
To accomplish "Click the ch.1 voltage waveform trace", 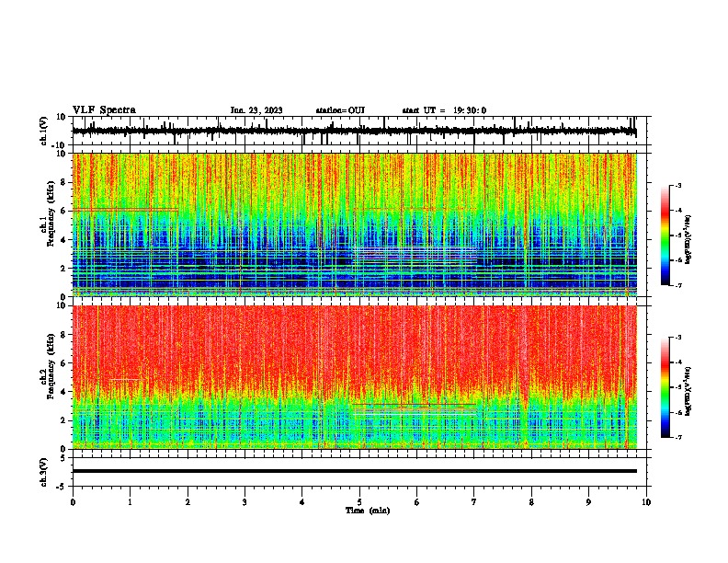I will (354, 131).
